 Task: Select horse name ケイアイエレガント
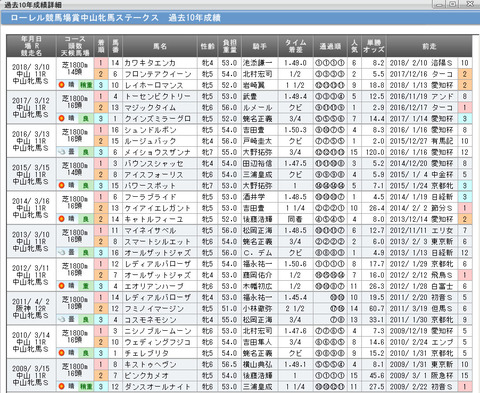pos(157,208)
